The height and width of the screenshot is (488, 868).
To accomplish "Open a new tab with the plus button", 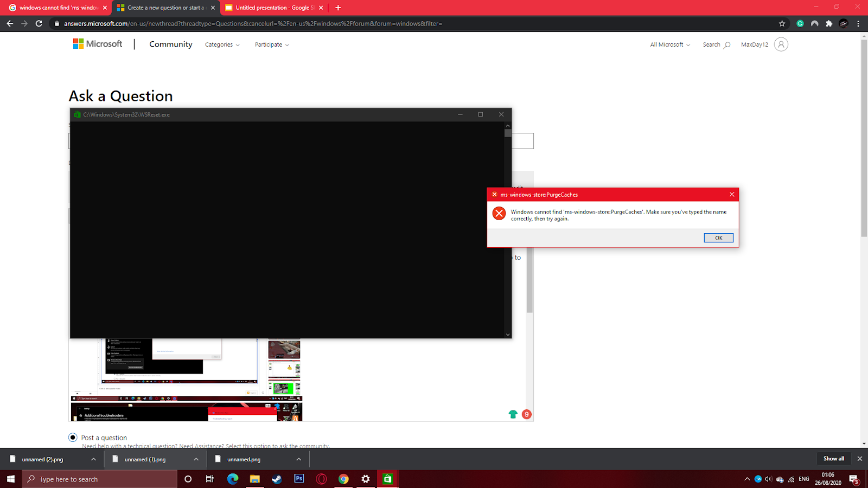I will (x=338, y=8).
